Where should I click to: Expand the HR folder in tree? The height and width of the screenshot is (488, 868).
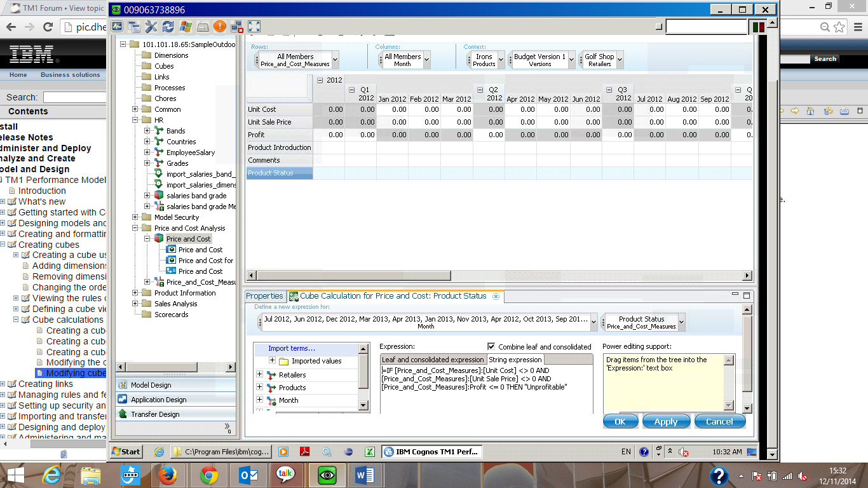point(135,120)
